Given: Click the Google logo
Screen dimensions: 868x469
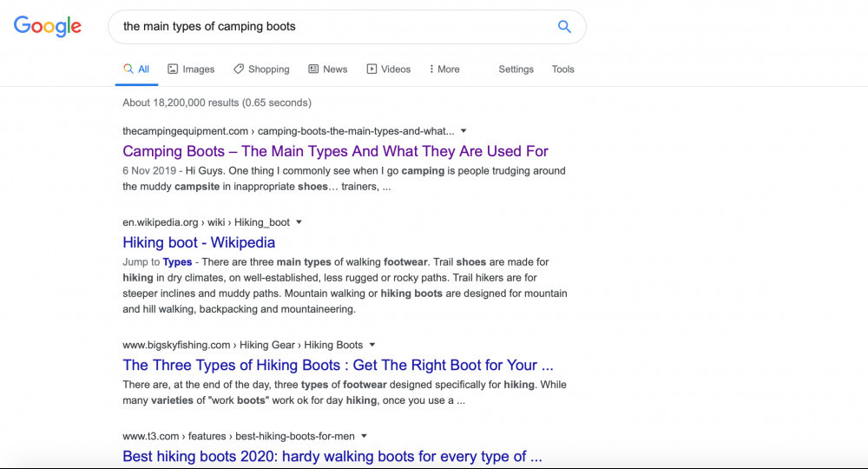Looking at the screenshot, I should point(48,26).
